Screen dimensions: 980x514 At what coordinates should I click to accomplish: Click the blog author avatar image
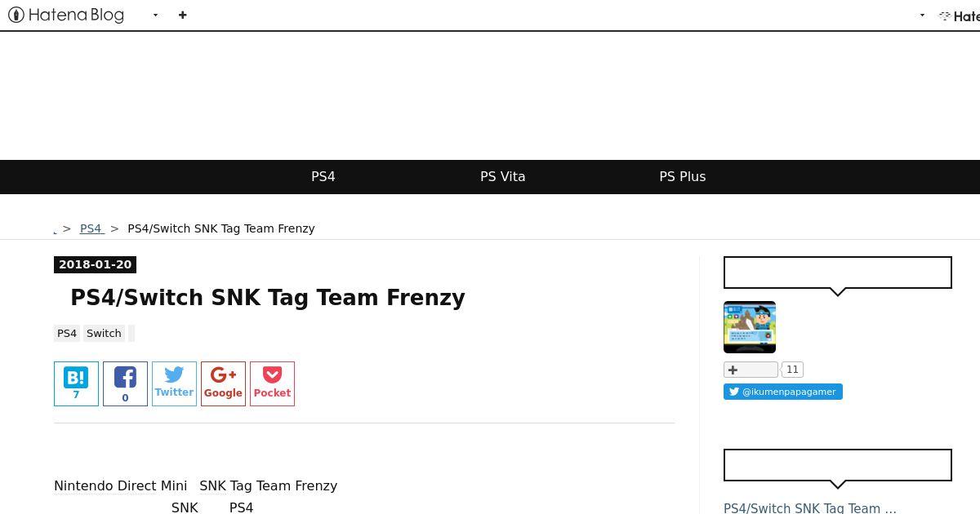(x=750, y=327)
